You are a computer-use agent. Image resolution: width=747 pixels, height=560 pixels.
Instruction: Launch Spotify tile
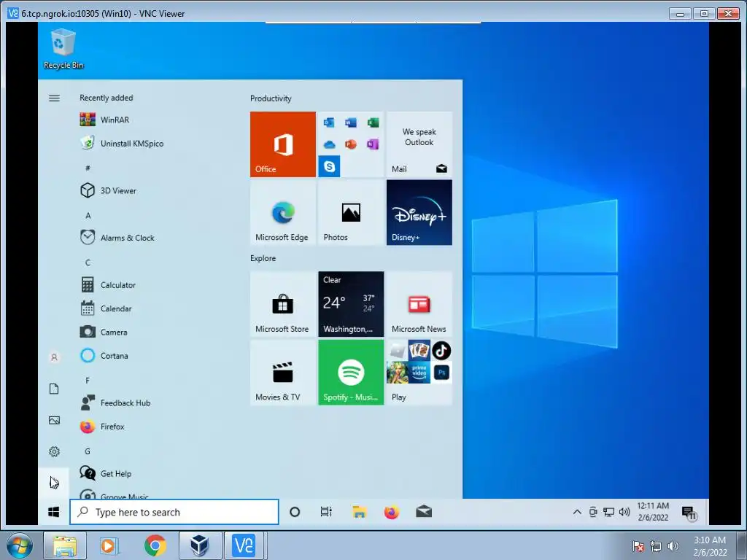pyautogui.click(x=351, y=373)
